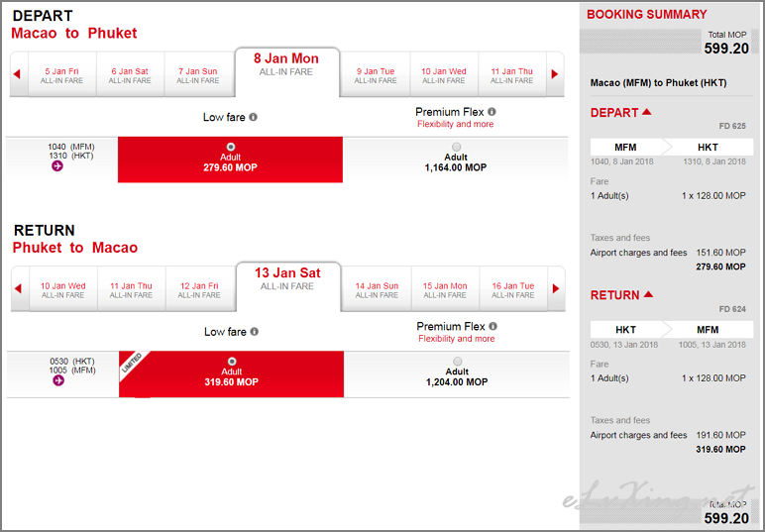Select return Premium Flex 1,204.00 MOP radio
Screen dimensions: 765x532
457,362
